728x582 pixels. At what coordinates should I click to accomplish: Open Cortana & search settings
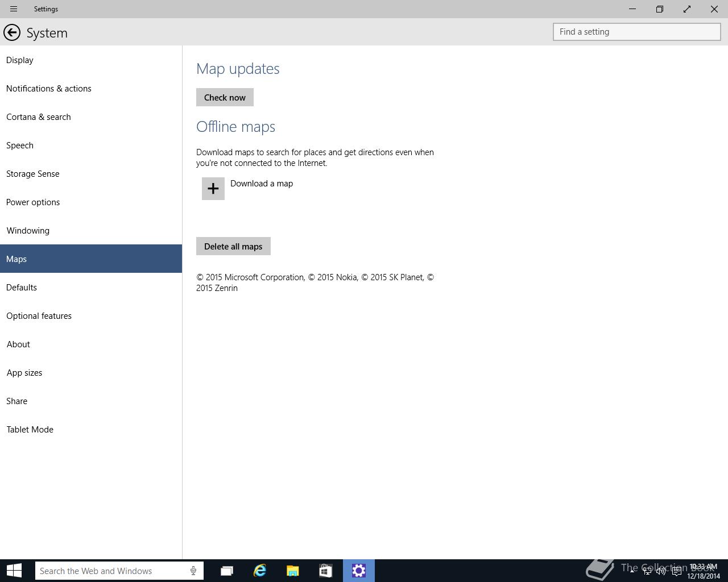tap(91, 117)
